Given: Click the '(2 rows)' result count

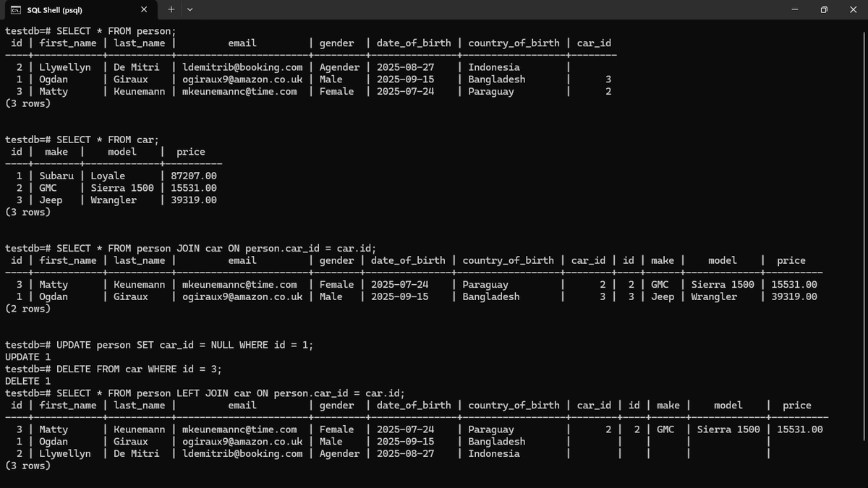Looking at the screenshot, I should click(28, 309).
